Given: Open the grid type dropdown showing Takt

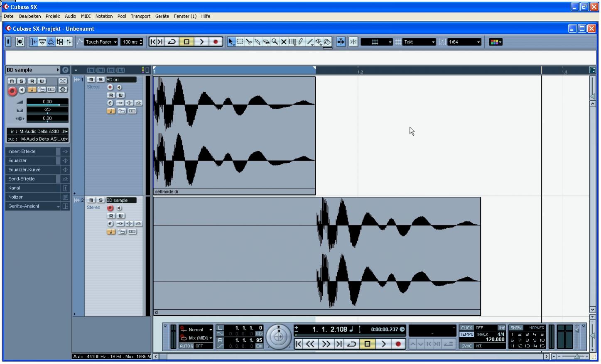Looking at the screenshot, I should click(x=419, y=42).
